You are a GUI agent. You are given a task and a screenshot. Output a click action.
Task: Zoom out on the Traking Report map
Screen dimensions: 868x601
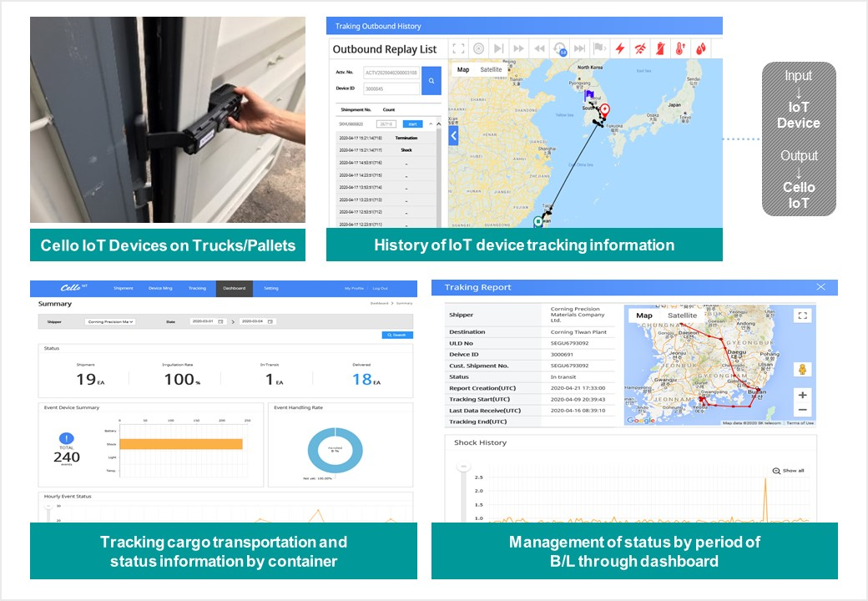pos(802,410)
